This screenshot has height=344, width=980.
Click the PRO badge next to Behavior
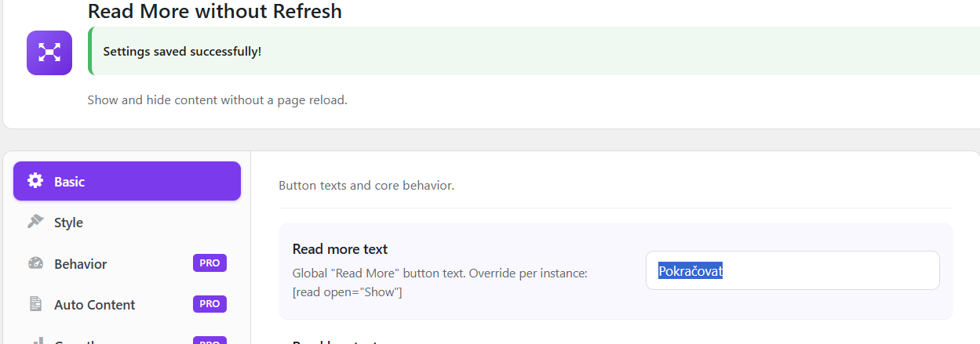[209, 263]
